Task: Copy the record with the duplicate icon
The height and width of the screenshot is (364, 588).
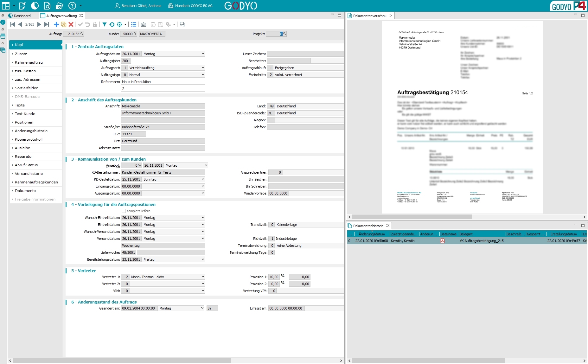Action: point(64,24)
